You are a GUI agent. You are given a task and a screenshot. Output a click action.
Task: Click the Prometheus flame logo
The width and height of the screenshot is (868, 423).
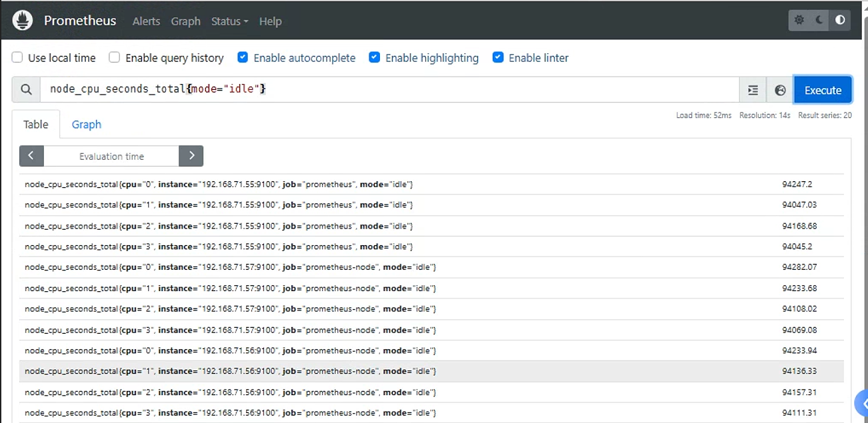coord(23,21)
